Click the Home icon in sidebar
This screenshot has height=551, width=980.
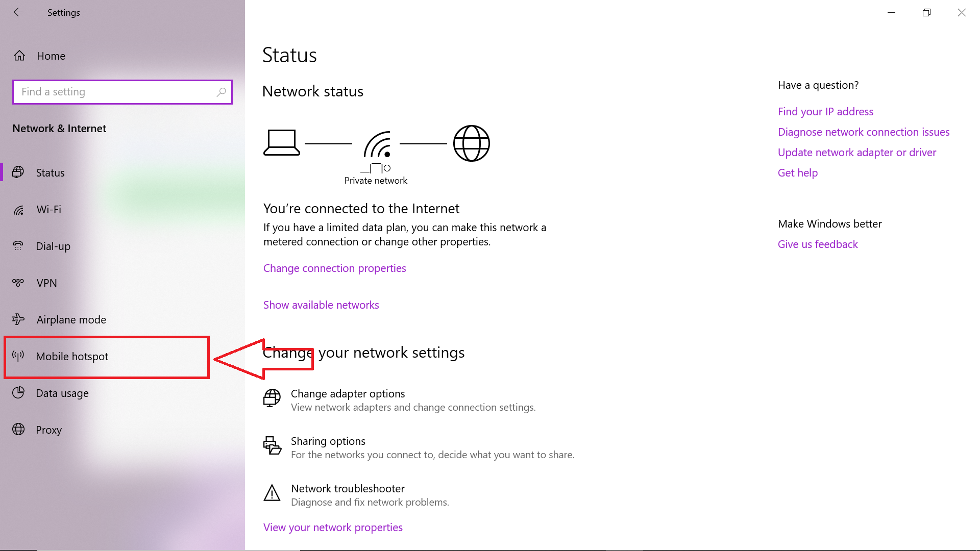[19, 56]
